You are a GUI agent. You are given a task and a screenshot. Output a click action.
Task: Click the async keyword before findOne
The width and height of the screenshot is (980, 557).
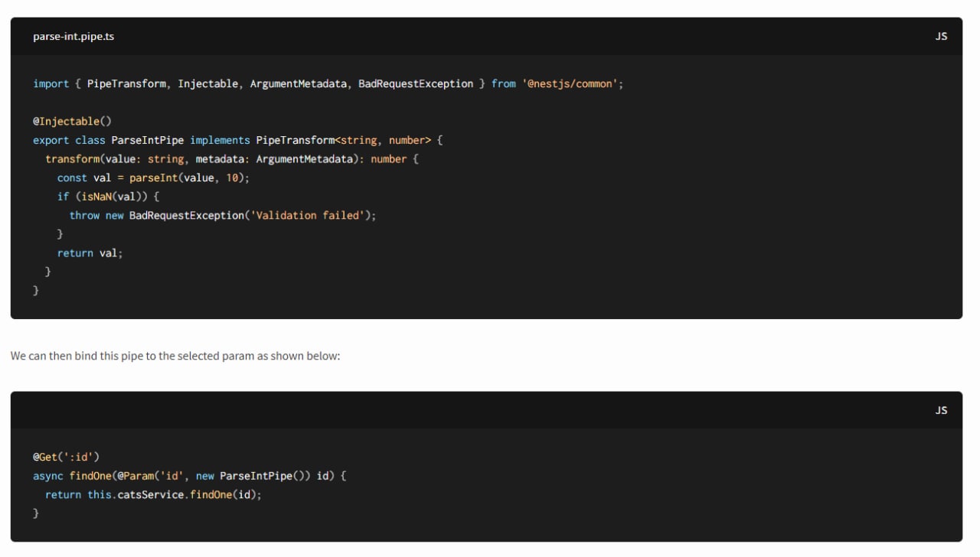point(47,476)
